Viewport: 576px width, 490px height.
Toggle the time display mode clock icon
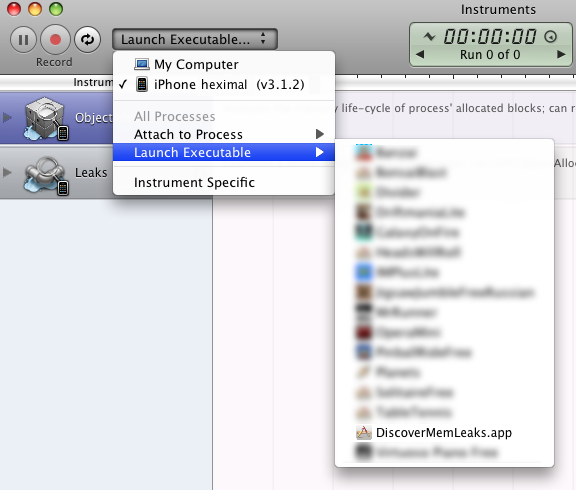tap(550, 37)
